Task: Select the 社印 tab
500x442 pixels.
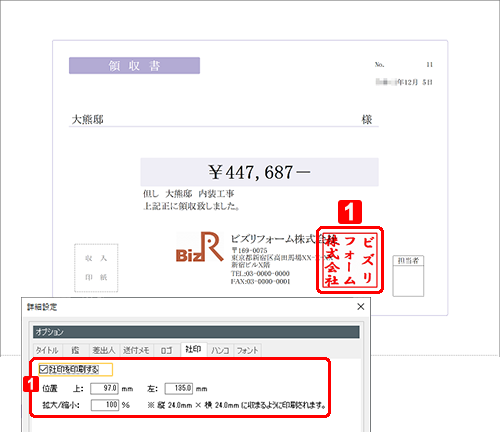Action: click(x=194, y=349)
